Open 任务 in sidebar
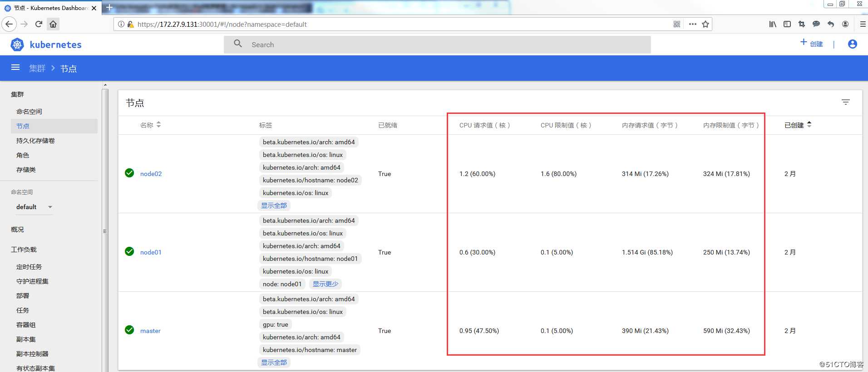 tap(23, 310)
